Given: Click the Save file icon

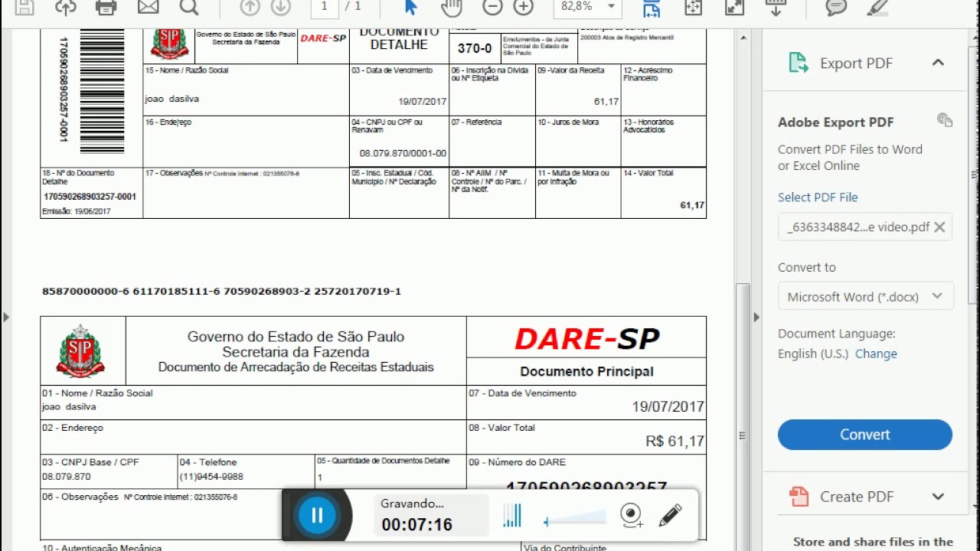Looking at the screenshot, I should tap(25, 7).
